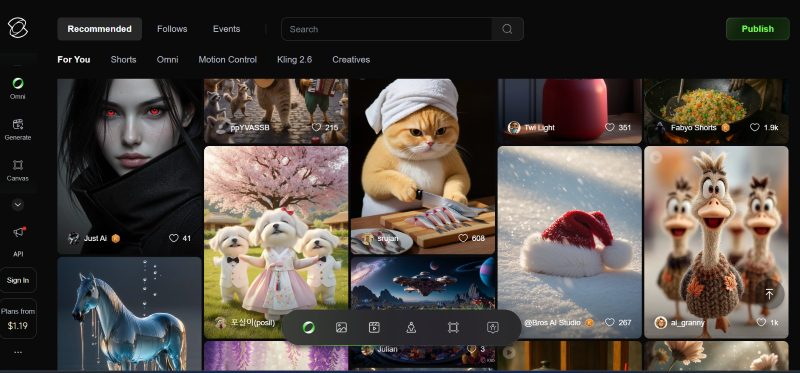This screenshot has width=800, height=373.
Task: Switch to the Follows tab
Action: click(172, 29)
